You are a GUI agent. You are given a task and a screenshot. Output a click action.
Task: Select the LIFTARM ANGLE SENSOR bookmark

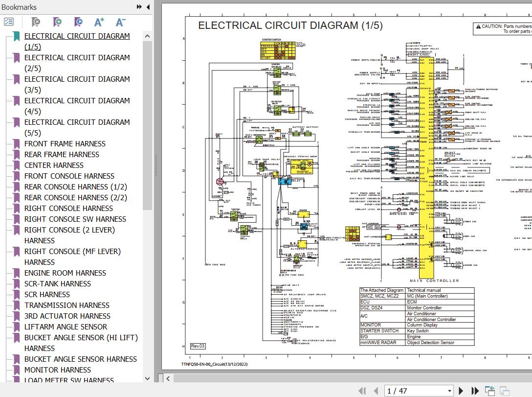[x=66, y=327]
